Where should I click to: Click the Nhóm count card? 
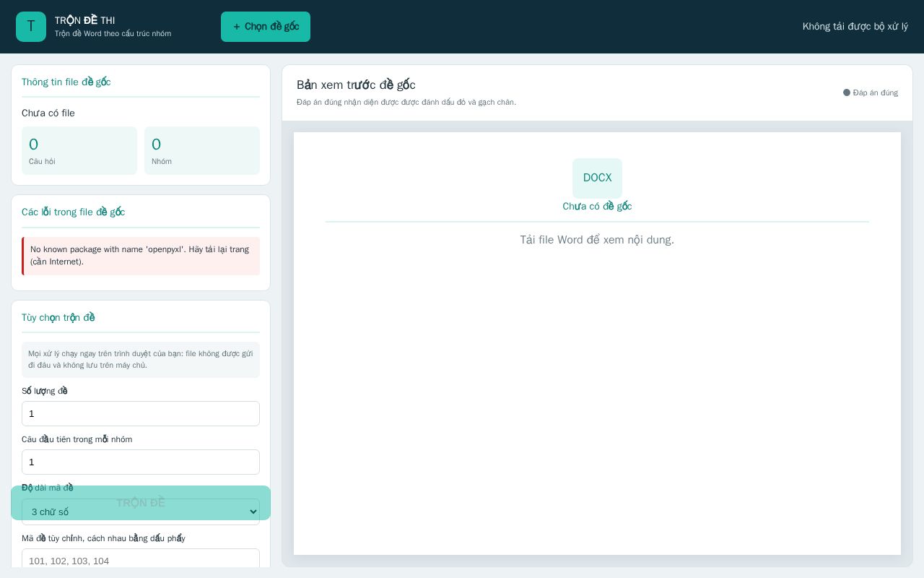[x=202, y=150]
